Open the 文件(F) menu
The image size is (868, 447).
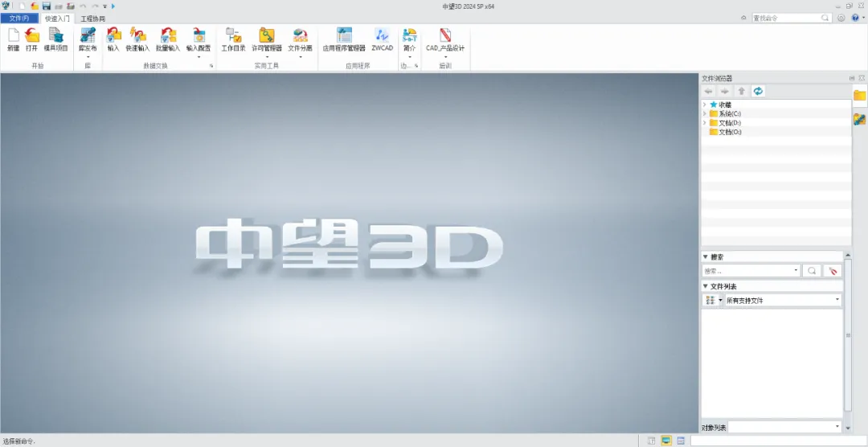point(19,18)
